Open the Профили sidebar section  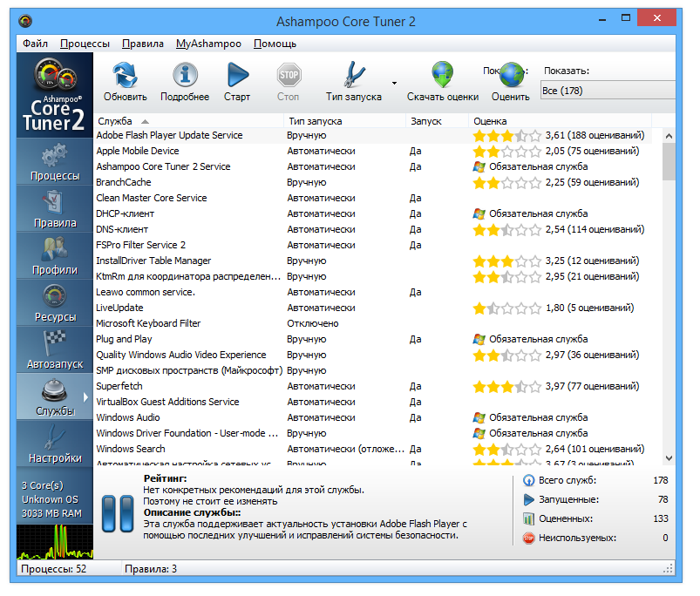[x=55, y=256]
